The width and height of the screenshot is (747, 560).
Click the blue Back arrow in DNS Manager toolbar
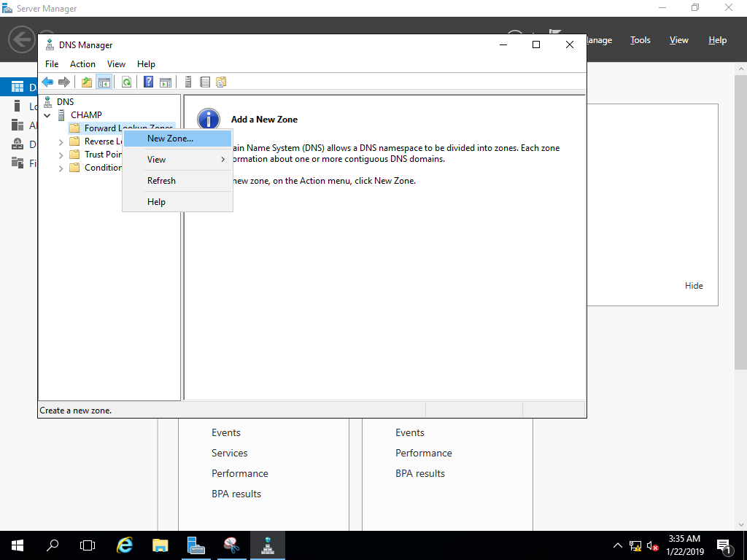tap(47, 82)
